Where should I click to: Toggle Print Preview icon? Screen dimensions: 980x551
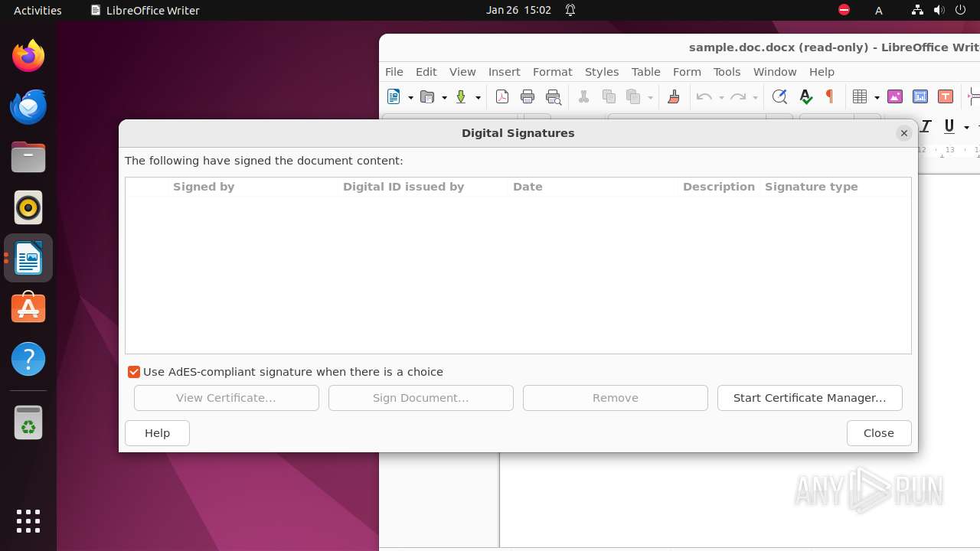pos(553,96)
